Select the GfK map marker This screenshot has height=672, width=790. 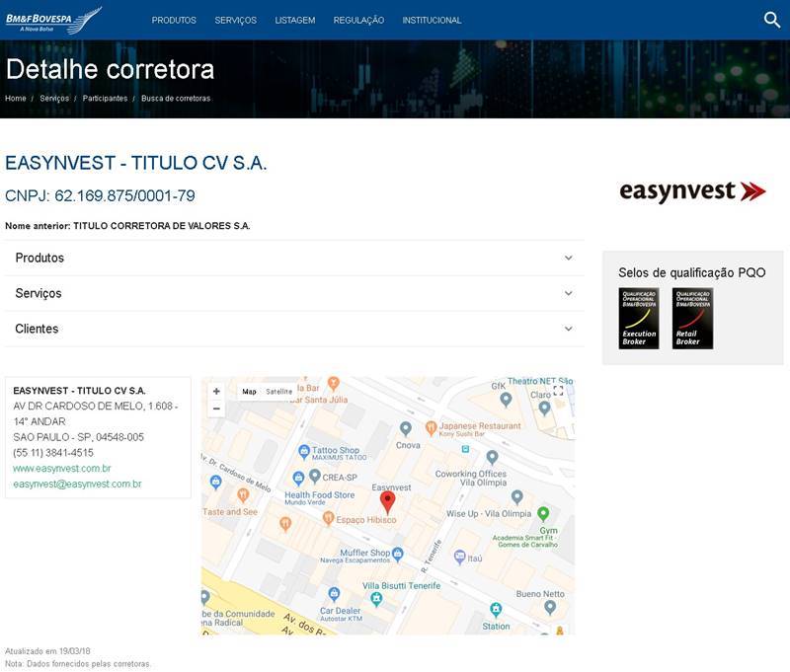[506, 400]
